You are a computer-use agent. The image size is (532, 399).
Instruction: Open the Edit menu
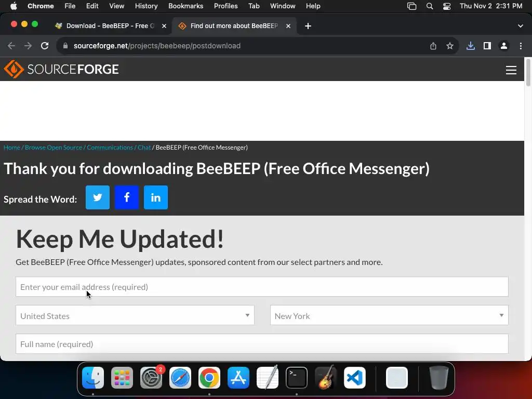coord(92,6)
